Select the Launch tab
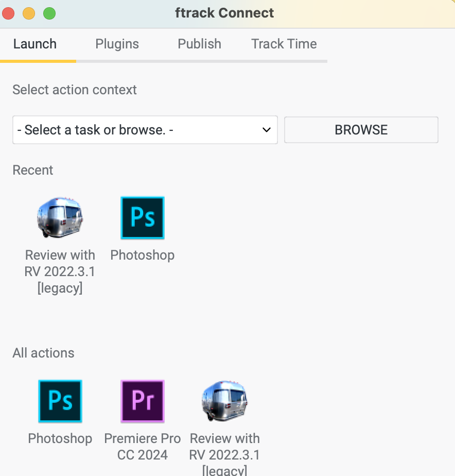The width and height of the screenshot is (455, 476). click(x=35, y=44)
